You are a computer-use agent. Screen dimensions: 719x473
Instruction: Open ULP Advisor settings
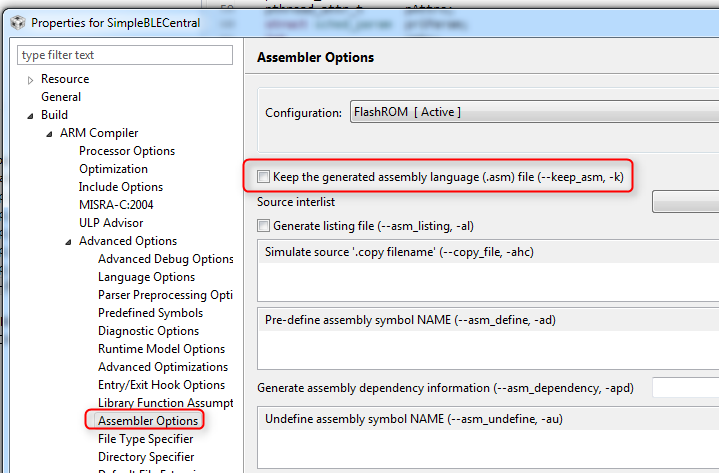tap(111, 223)
